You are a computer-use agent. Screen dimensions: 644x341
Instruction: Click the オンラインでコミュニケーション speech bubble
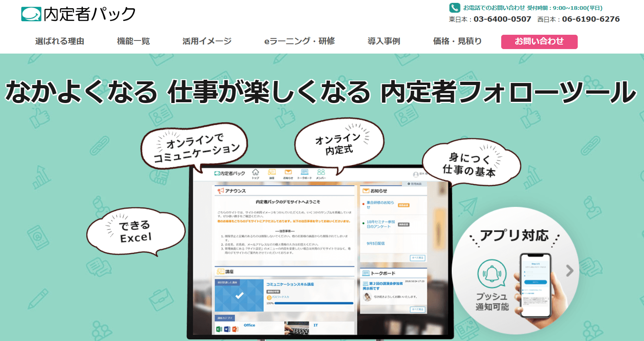coord(194,148)
